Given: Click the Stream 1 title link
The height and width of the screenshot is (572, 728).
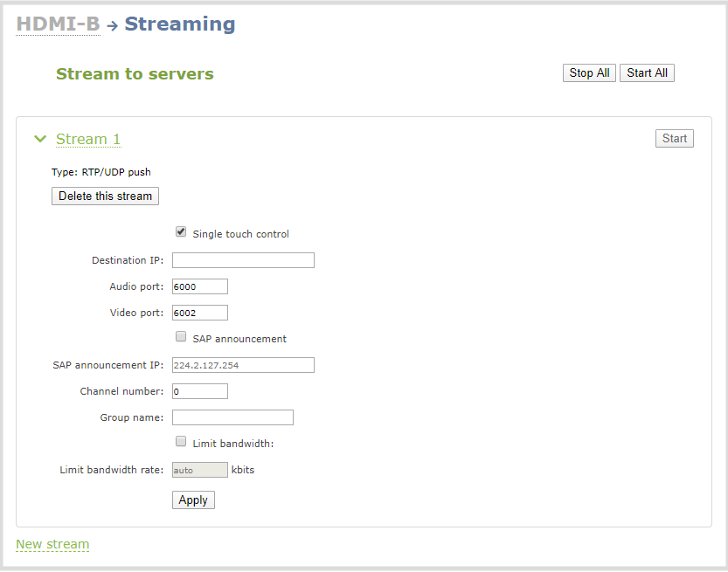Looking at the screenshot, I should pyautogui.click(x=88, y=140).
